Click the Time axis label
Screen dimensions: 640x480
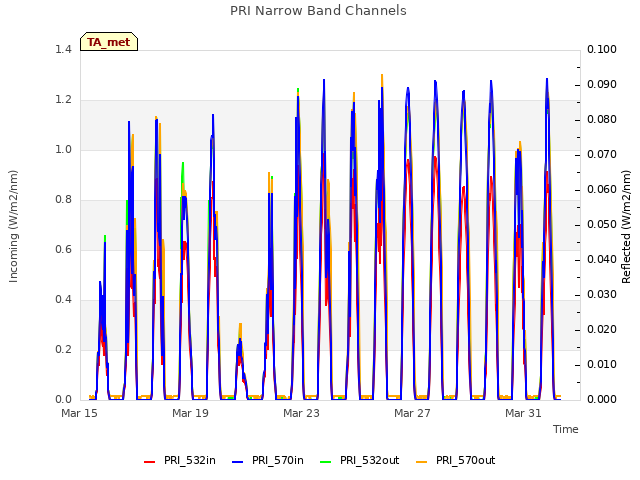pos(566,429)
